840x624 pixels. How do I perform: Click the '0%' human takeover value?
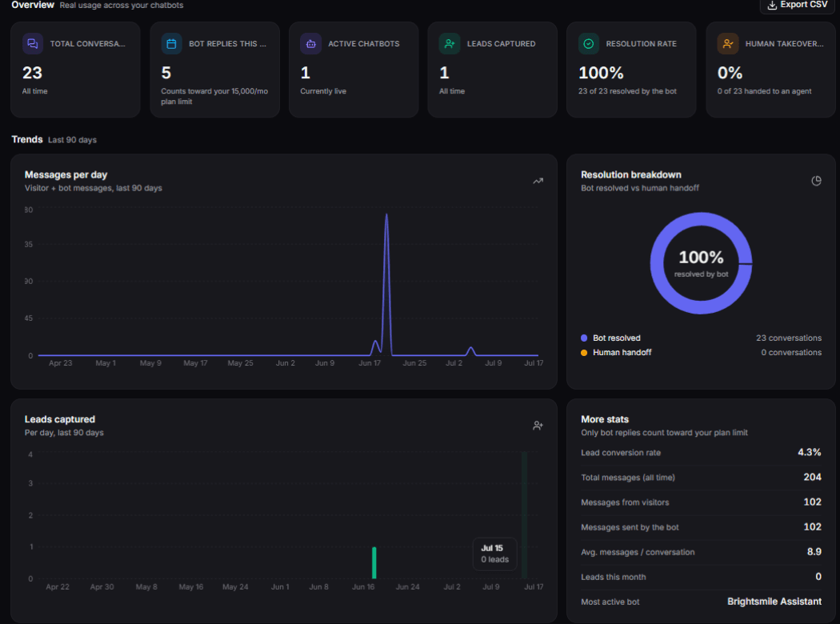point(730,73)
